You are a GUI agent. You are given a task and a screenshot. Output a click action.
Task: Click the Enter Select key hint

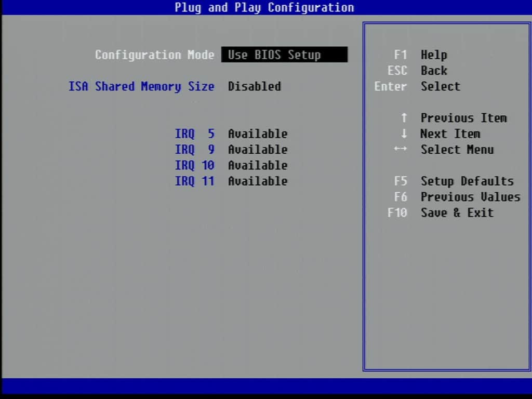pos(418,86)
